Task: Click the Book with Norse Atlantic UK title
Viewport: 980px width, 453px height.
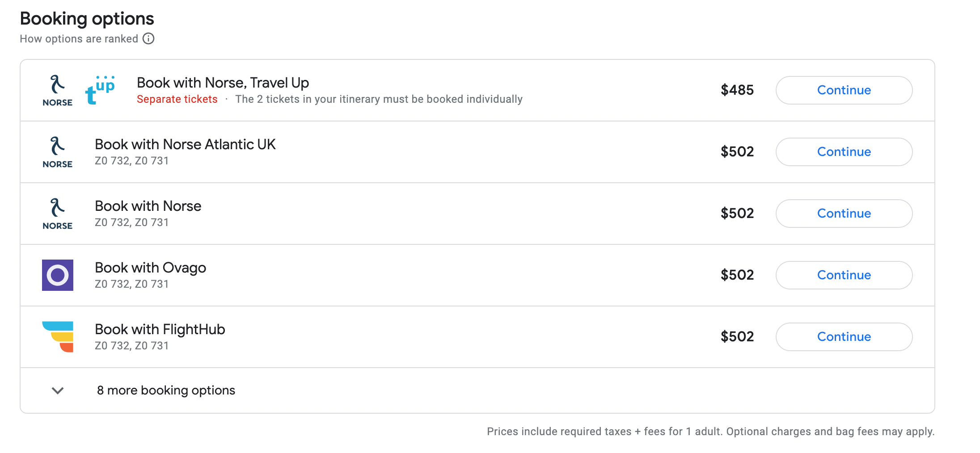Action: tap(185, 144)
